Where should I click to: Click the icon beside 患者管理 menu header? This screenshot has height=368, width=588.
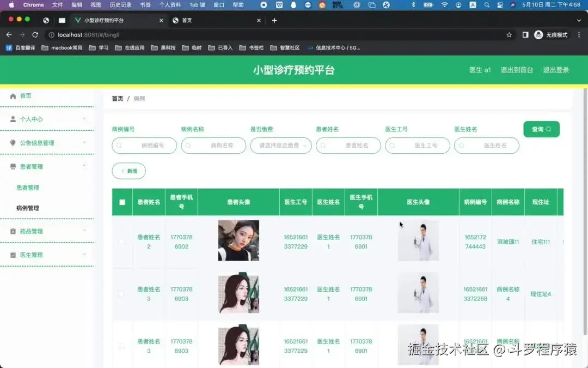(x=13, y=166)
